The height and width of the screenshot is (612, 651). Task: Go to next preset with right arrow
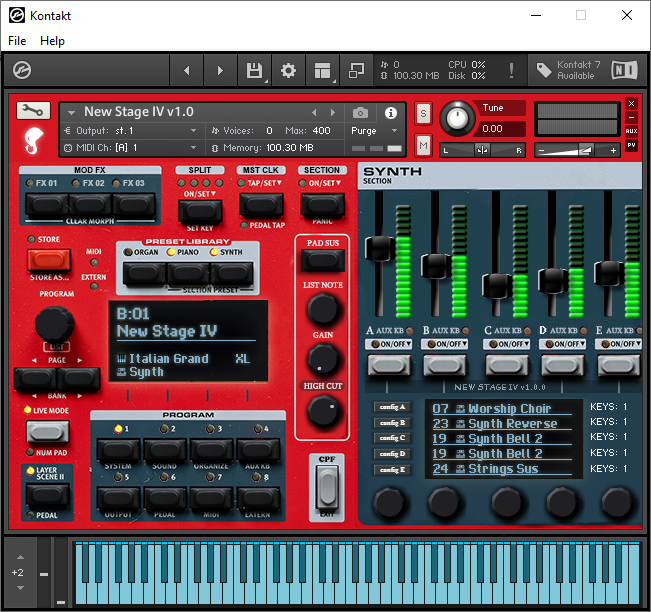[220, 71]
